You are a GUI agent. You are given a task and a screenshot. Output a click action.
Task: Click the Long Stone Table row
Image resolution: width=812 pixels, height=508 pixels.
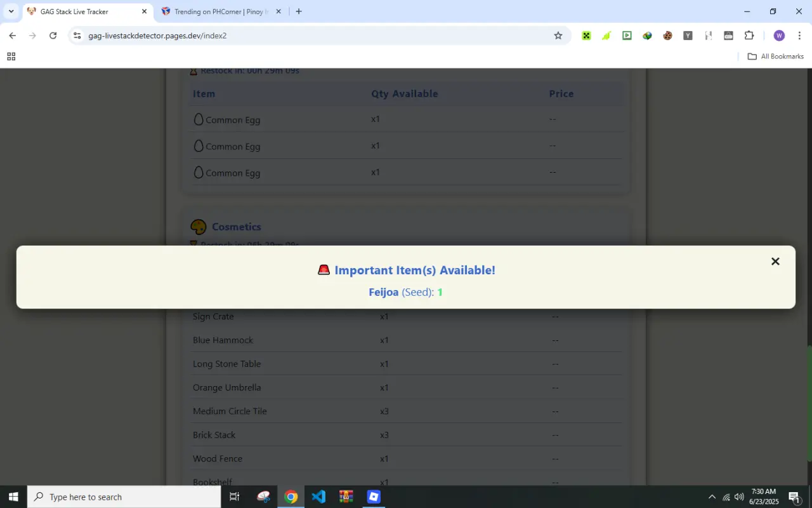(x=406, y=363)
